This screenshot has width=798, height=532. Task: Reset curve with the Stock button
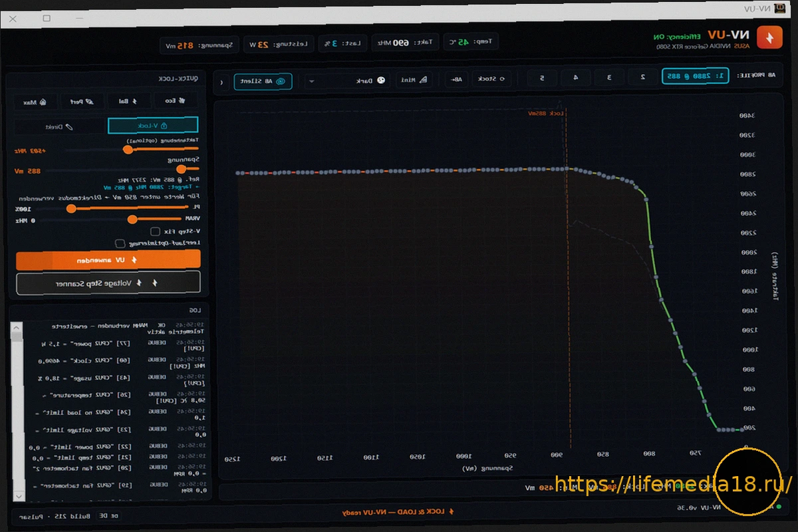point(492,79)
